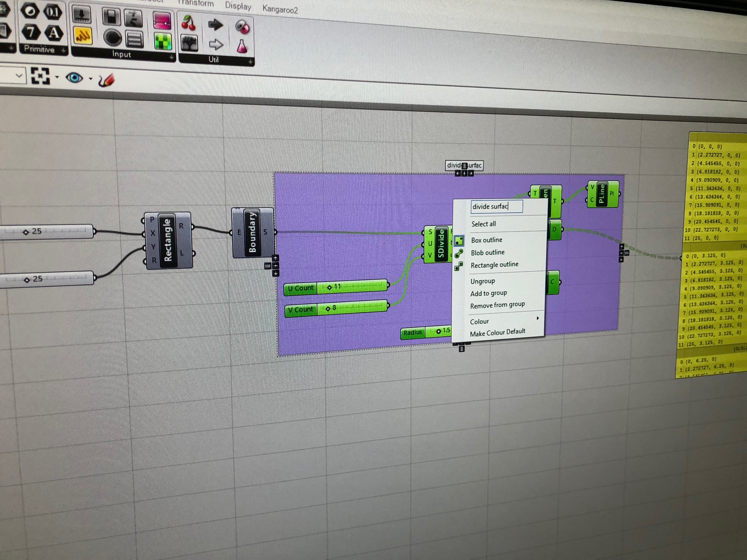Expand the Util panel dropdown arrow
Screen dimensions: 747x560
[x=250, y=62]
